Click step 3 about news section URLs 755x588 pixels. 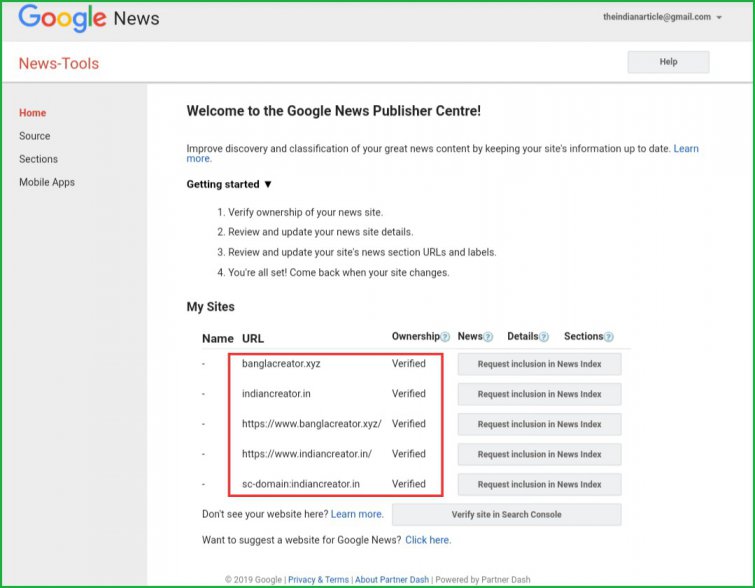(356, 252)
